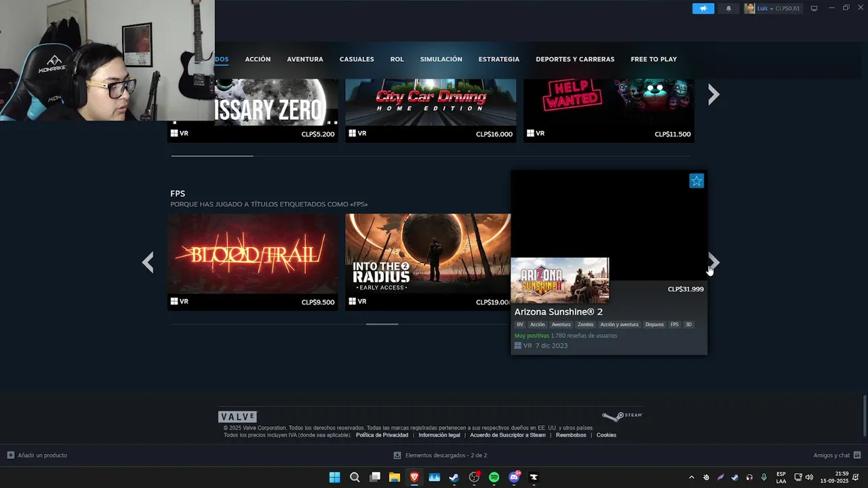This screenshot has width=868, height=488.
Task: Click the FPS carousel scroll indicator
Action: (382, 324)
